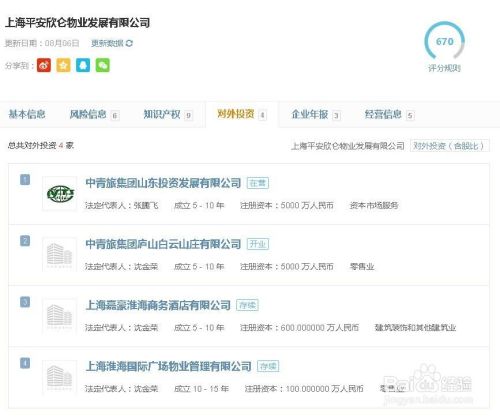Open 中青旅集团庐山白云山庄有限公司 link

(163, 244)
